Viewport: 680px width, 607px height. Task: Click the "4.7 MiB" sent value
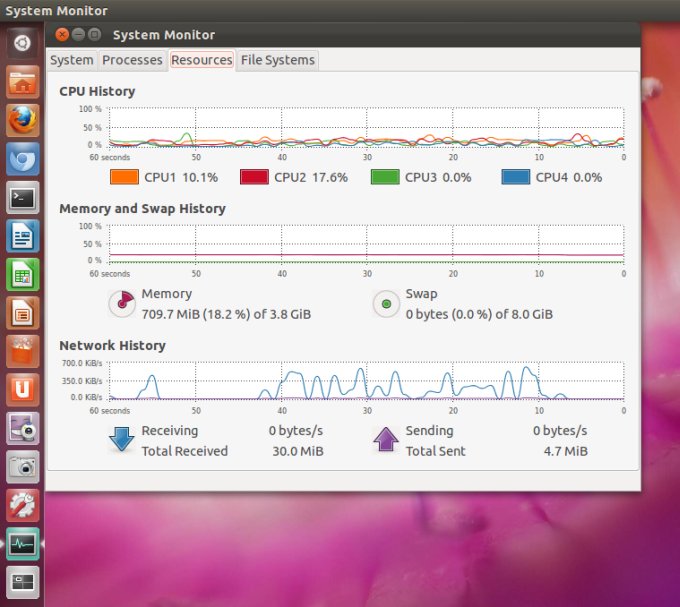click(566, 451)
